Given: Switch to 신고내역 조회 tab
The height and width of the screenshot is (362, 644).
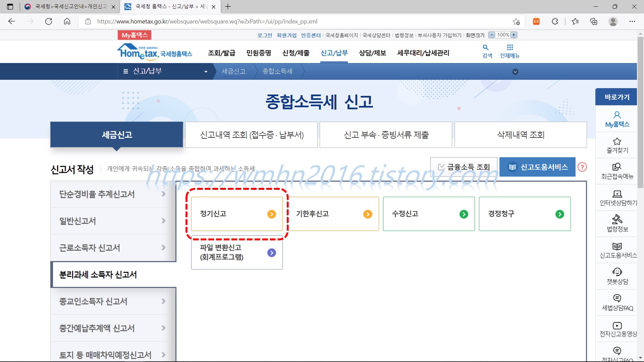Looking at the screenshot, I should [x=252, y=135].
